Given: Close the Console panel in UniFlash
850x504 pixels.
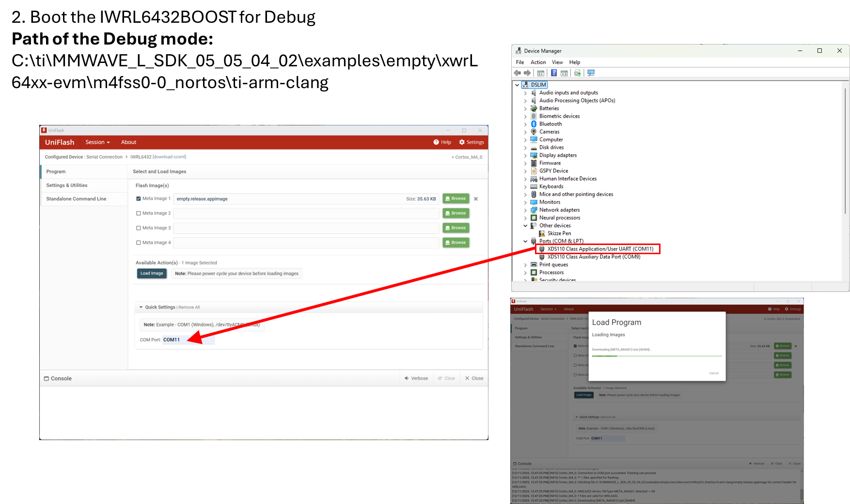Looking at the screenshot, I should pyautogui.click(x=474, y=379).
